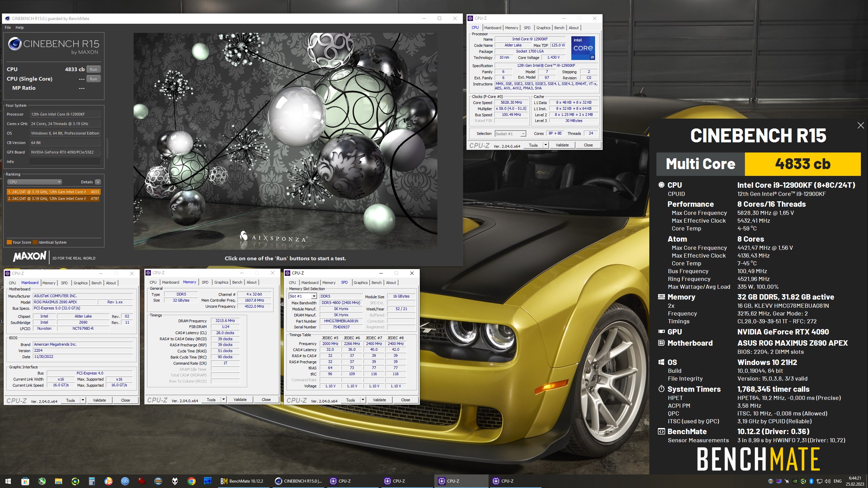This screenshot has height=488, width=868.
Task: Click Validate in CPU-Z SPD window
Action: [379, 400]
